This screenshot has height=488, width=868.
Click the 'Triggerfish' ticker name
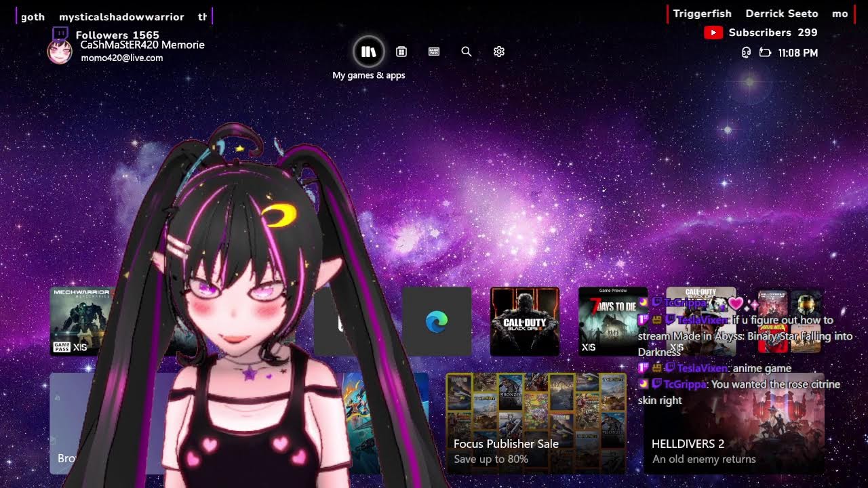pos(703,14)
